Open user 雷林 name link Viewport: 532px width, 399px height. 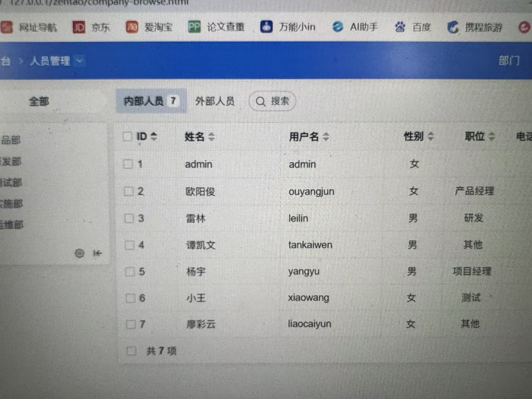point(195,219)
